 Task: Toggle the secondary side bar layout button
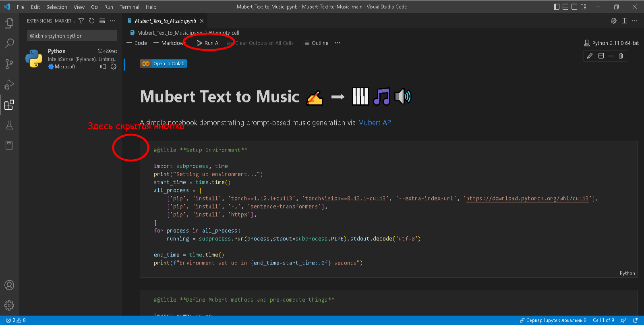tap(574, 7)
